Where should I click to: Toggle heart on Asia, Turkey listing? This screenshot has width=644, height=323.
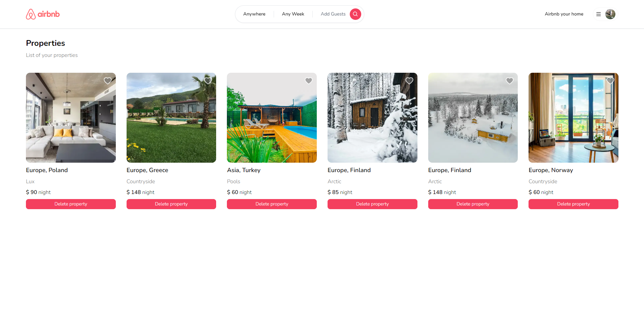coord(308,81)
